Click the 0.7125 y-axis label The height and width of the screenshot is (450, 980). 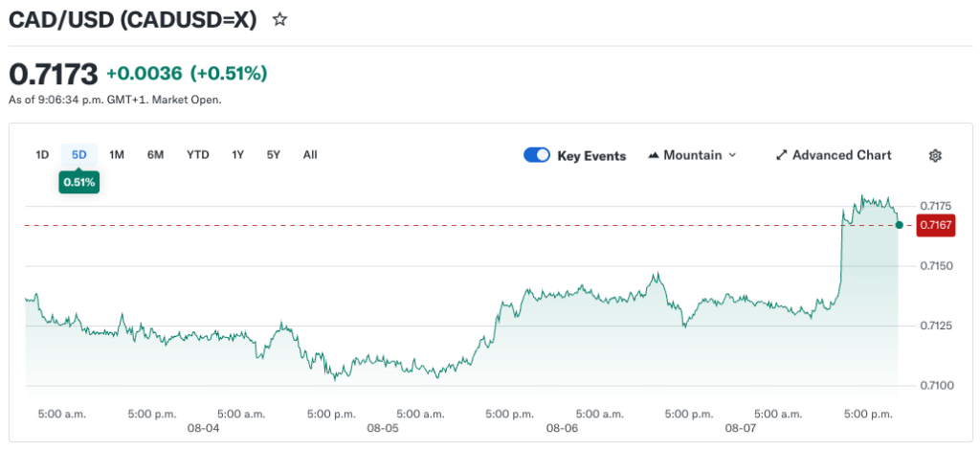935,326
